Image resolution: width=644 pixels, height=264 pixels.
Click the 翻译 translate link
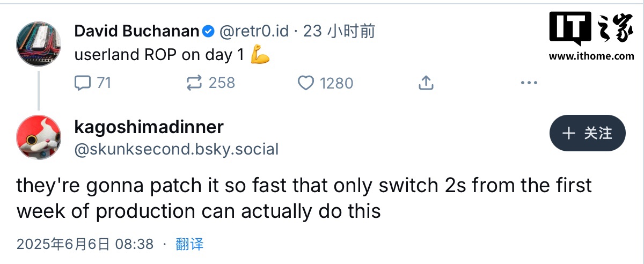[189, 244]
